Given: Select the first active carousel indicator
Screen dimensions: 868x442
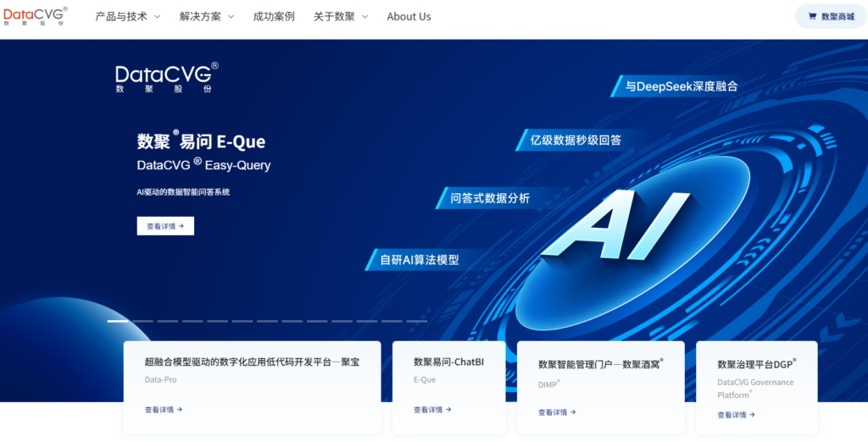Looking at the screenshot, I should point(117,321).
